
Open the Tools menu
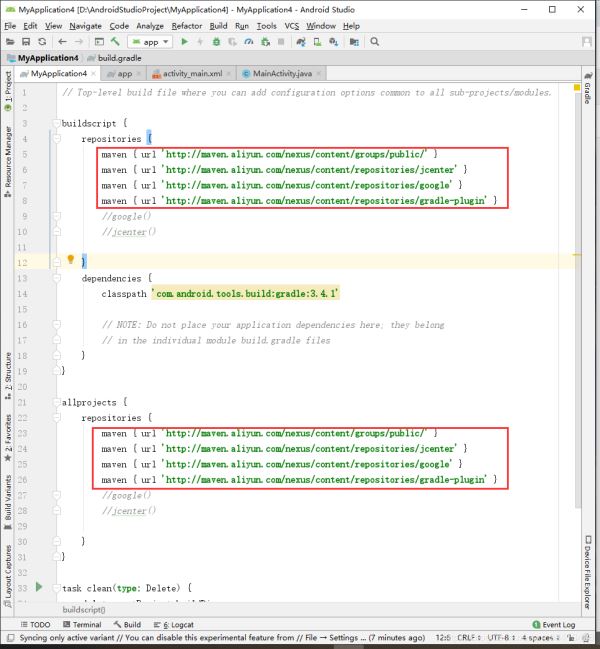point(266,26)
